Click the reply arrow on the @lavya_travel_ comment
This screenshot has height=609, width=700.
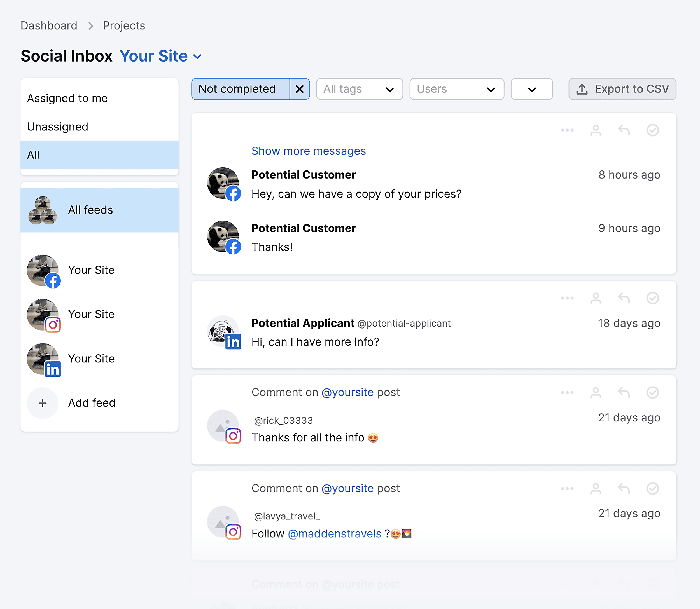[624, 488]
